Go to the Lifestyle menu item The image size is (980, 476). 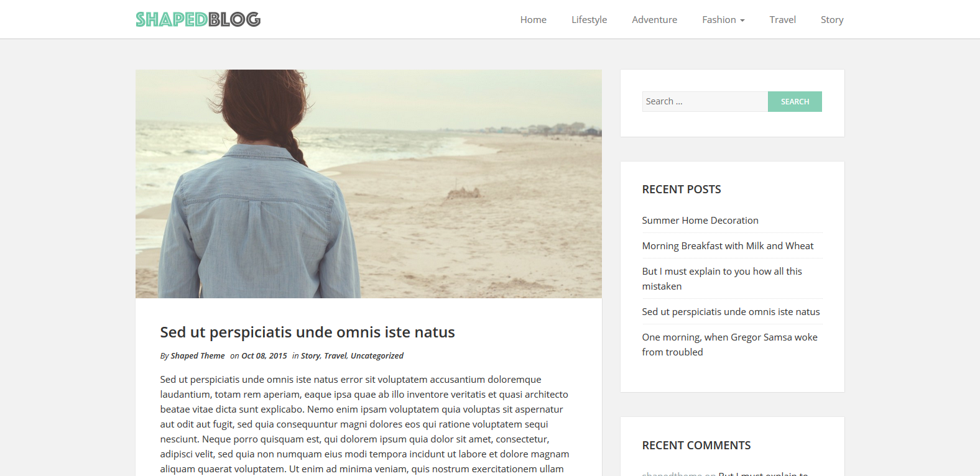[x=589, y=20]
